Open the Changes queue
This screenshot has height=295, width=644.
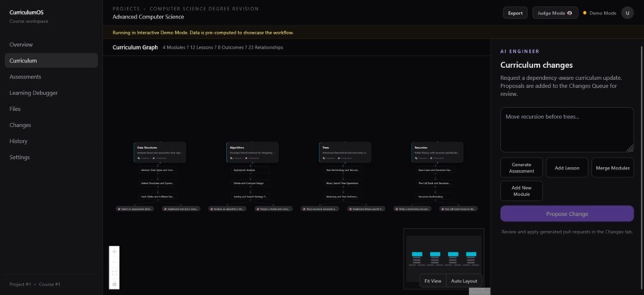coord(51,125)
